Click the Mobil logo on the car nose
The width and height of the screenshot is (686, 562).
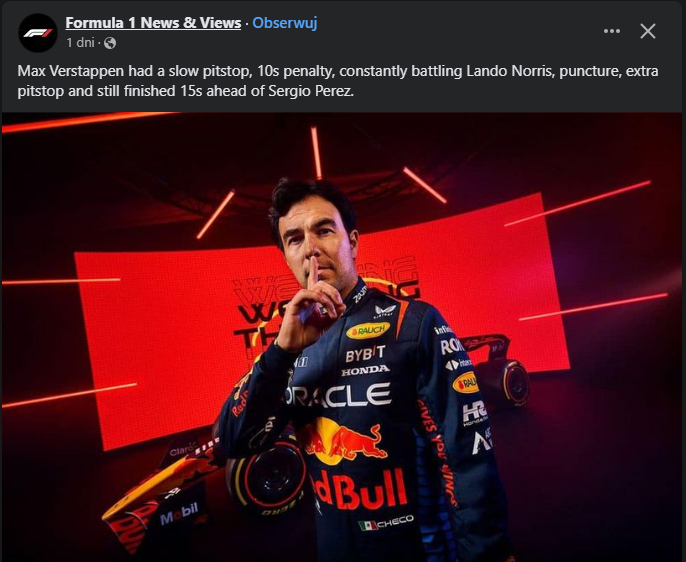[178, 513]
